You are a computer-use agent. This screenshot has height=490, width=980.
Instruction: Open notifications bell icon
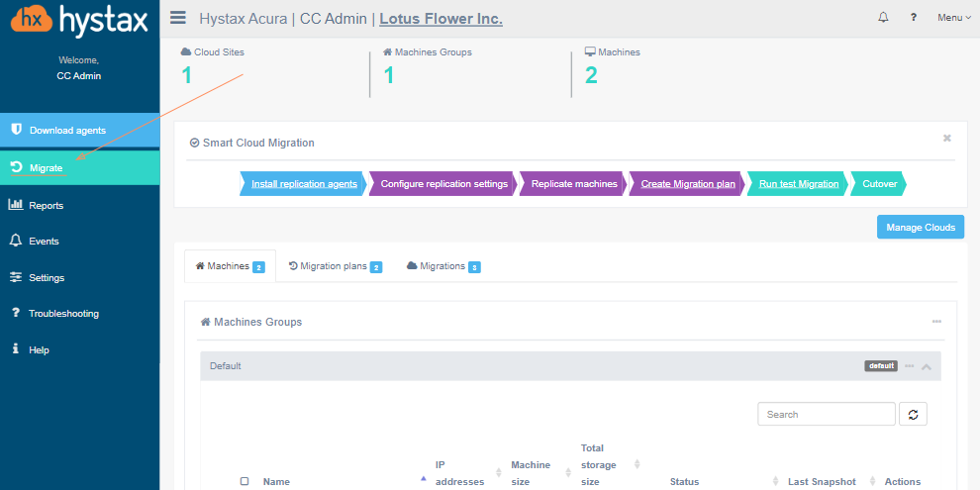883,17
